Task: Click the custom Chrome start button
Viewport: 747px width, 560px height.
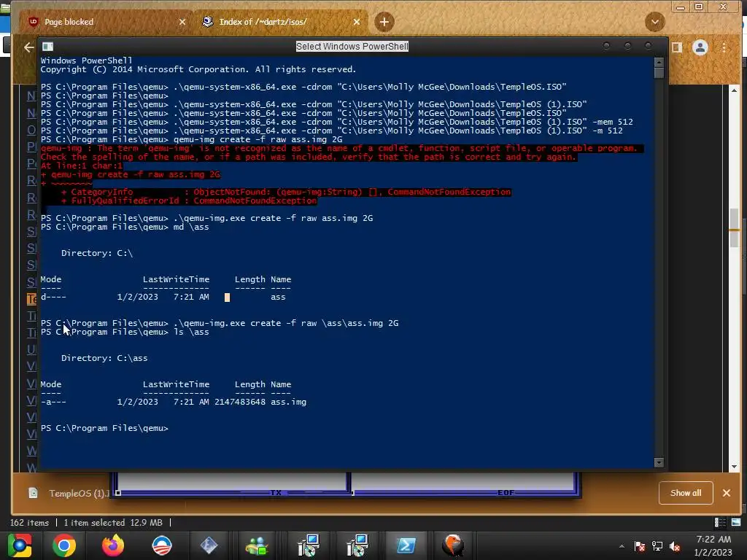Action: (x=20, y=545)
